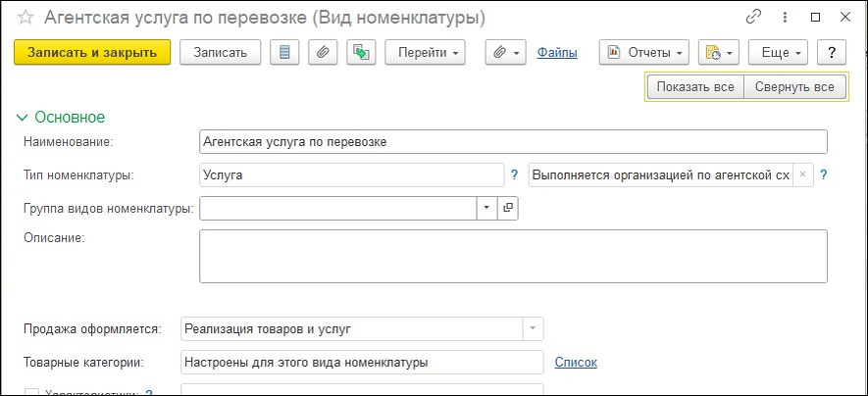
Task: Open help with the question mark button
Action: (x=832, y=53)
